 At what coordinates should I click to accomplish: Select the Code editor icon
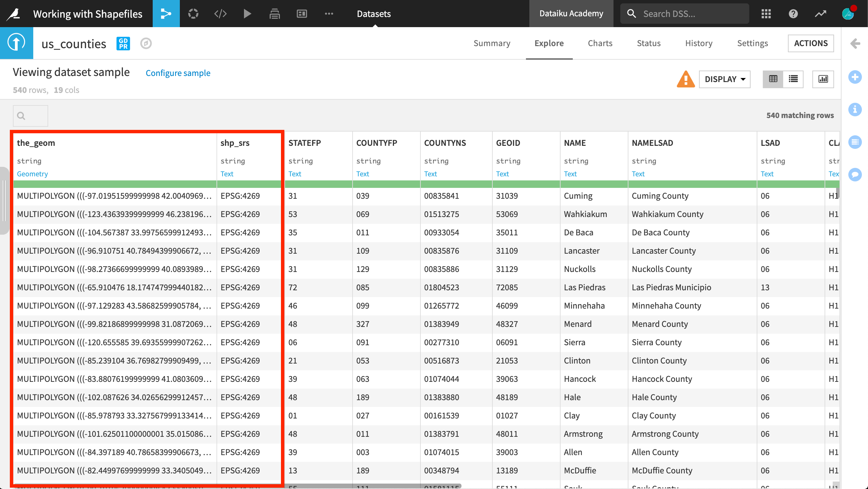[221, 13]
